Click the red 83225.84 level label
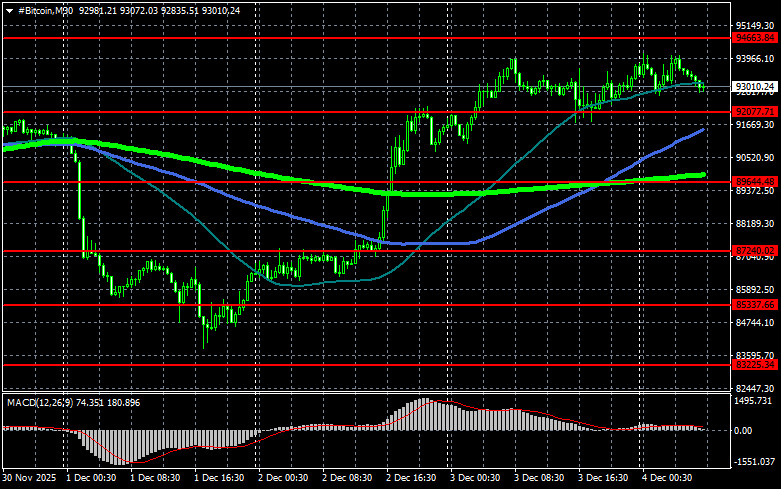781x489 pixels. pos(755,365)
